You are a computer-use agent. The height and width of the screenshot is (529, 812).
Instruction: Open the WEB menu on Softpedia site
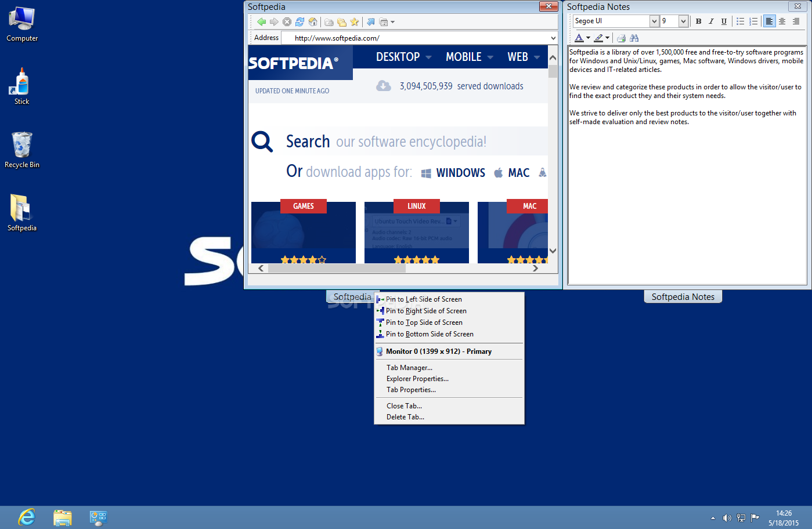click(524, 57)
